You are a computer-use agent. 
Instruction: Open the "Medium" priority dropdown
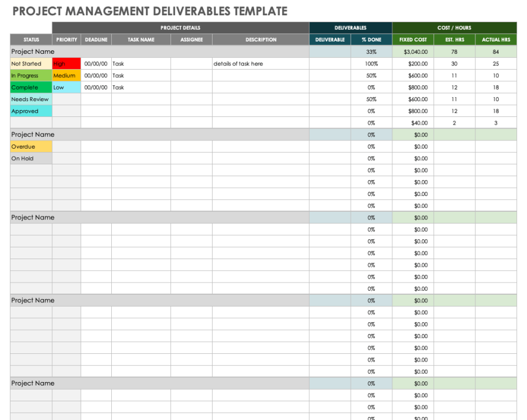point(66,75)
